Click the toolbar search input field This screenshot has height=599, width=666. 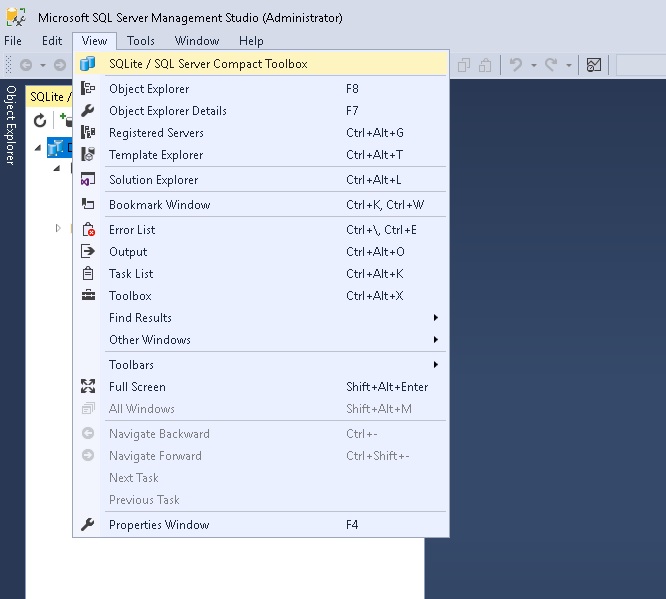coord(641,65)
